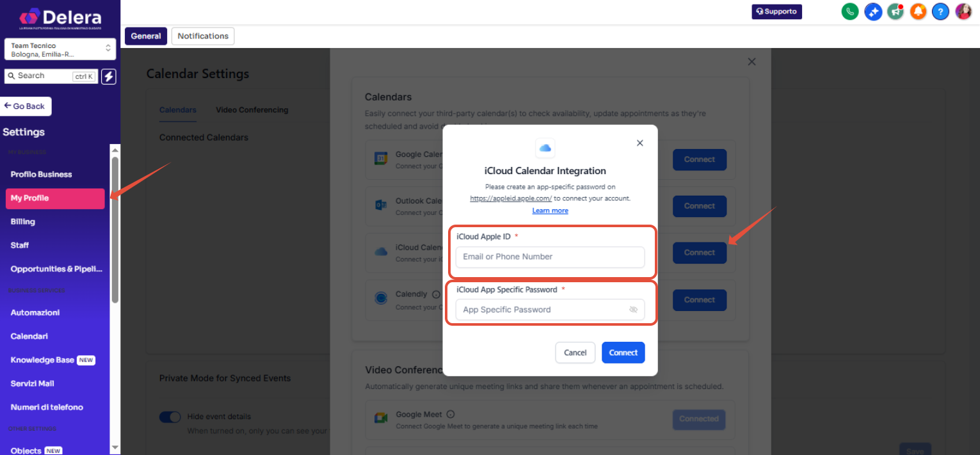Close the iCloud Calendar Integration dialog
The height and width of the screenshot is (455, 980).
pos(639,143)
